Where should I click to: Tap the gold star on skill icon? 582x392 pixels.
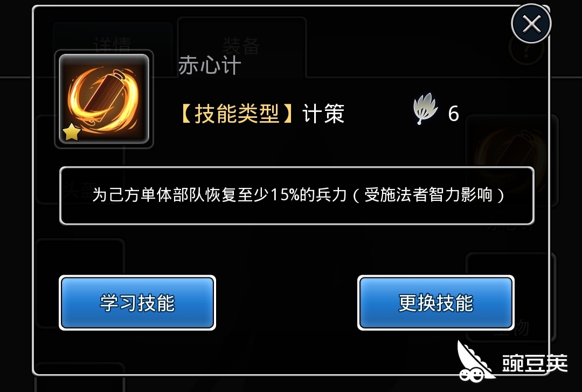71,132
